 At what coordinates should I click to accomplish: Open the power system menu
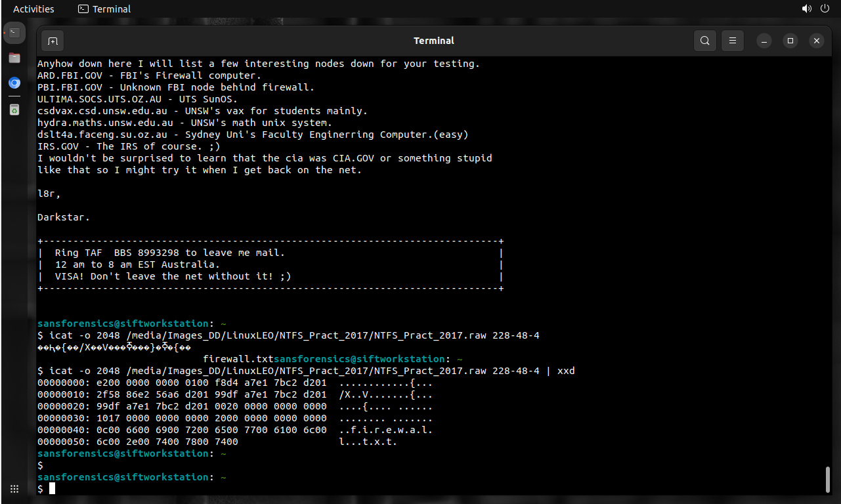point(825,9)
